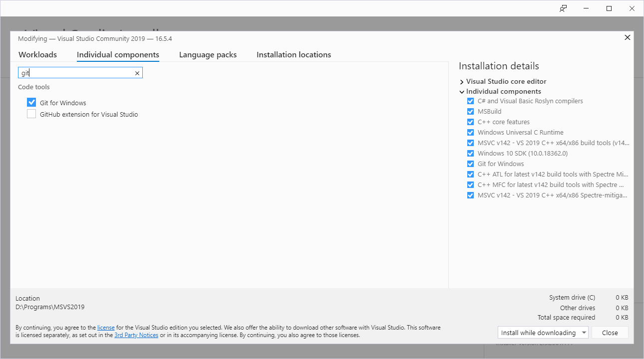
Task: Close the Modifying dialog with the X
Action: point(628,37)
